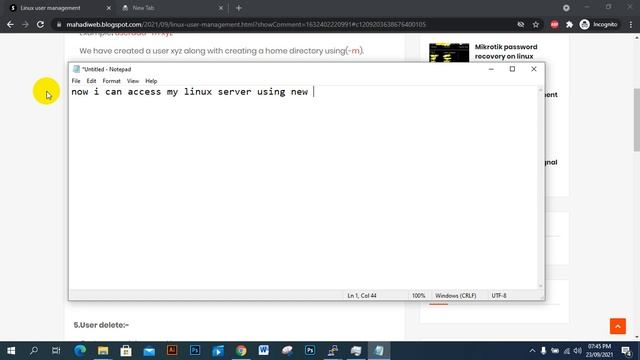Minimize the Notepad window

[x=491, y=69]
